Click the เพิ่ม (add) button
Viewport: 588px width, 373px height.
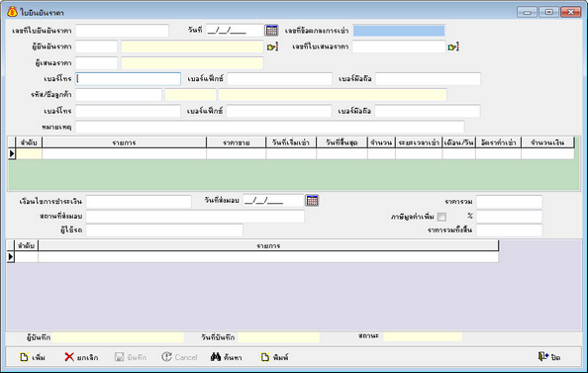click(33, 357)
